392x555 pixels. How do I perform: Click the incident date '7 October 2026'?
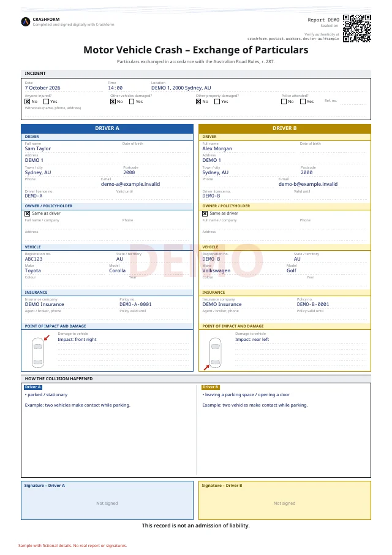(42, 88)
